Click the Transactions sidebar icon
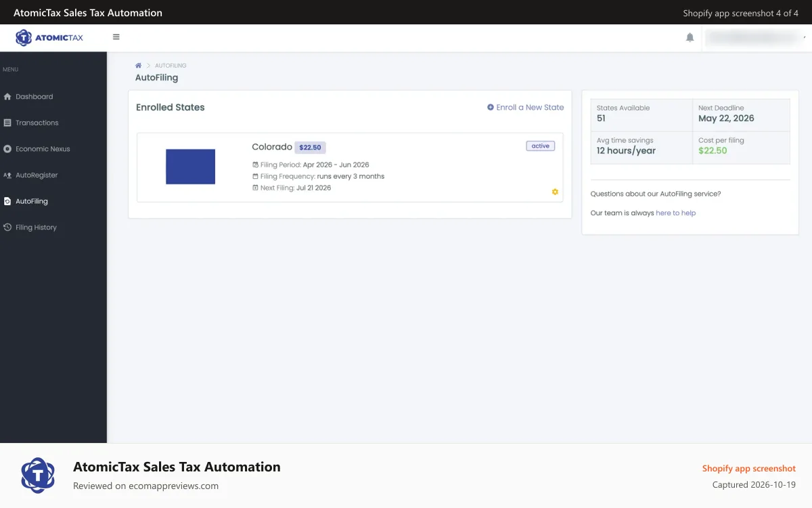 (x=7, y=123)
